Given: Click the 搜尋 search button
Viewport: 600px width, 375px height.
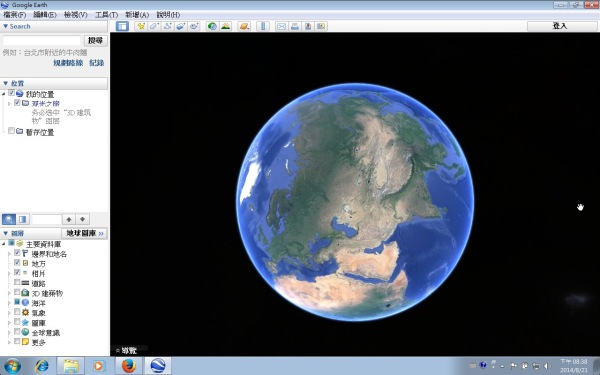Looking at the screenshot, I should pyautogui.click(x=95, y=41).
